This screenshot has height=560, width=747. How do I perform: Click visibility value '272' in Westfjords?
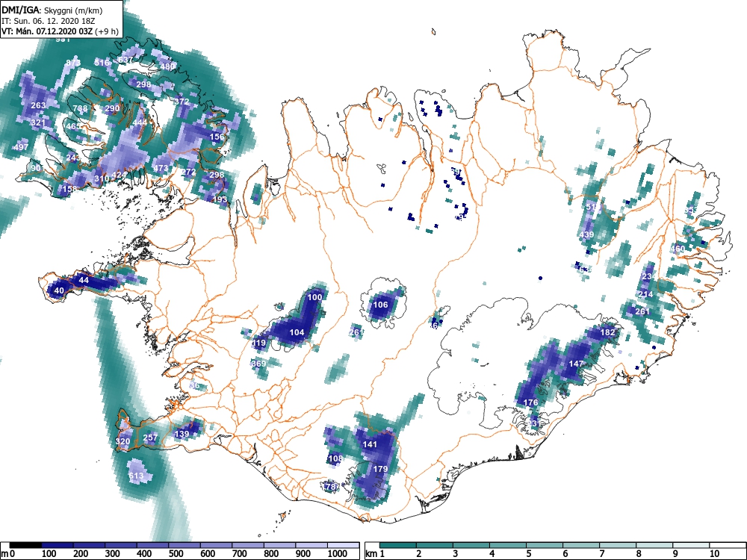(x=189, y=172)
